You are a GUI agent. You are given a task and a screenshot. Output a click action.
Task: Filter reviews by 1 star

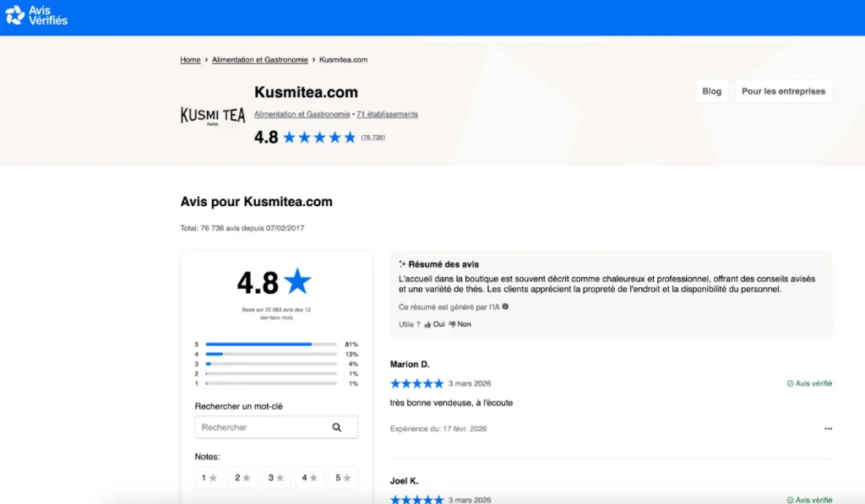coord(209,478)
